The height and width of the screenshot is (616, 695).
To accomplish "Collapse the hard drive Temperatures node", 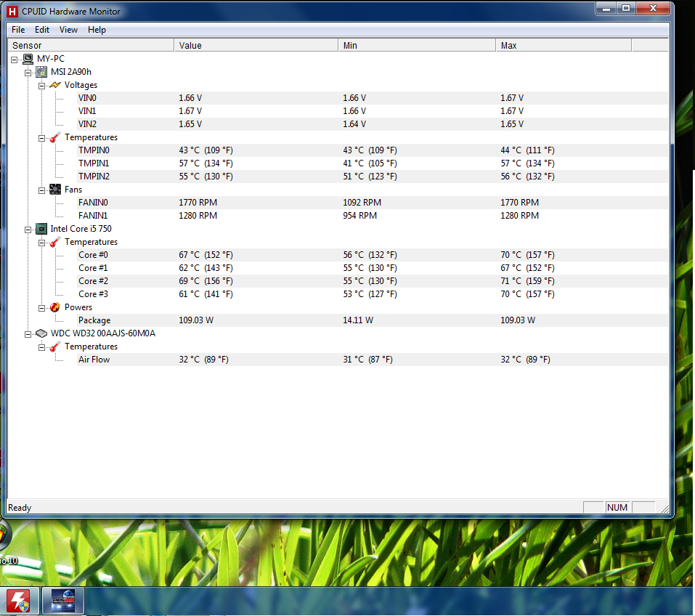I will [x=41, y=347].
